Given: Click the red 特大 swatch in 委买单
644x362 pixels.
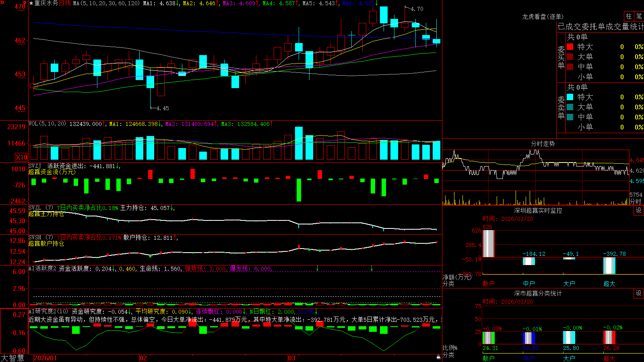Looking at the screenshot, I should [x=570, y=47].
